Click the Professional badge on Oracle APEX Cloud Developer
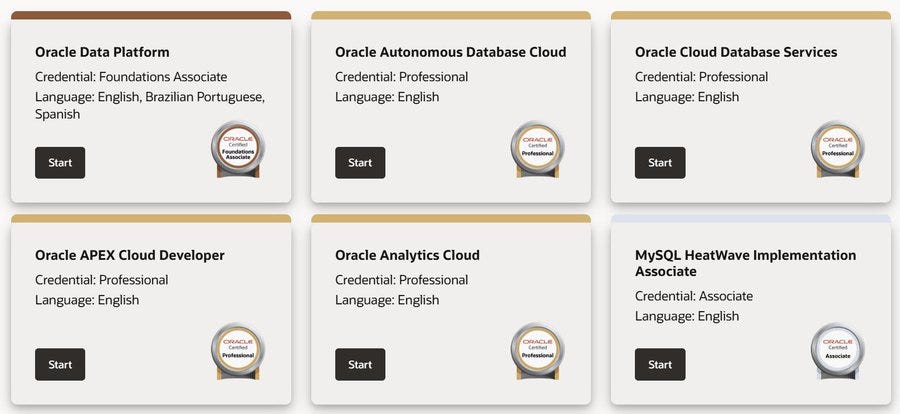This screenshot has height=414, width=900. click(x=238, y=351)
